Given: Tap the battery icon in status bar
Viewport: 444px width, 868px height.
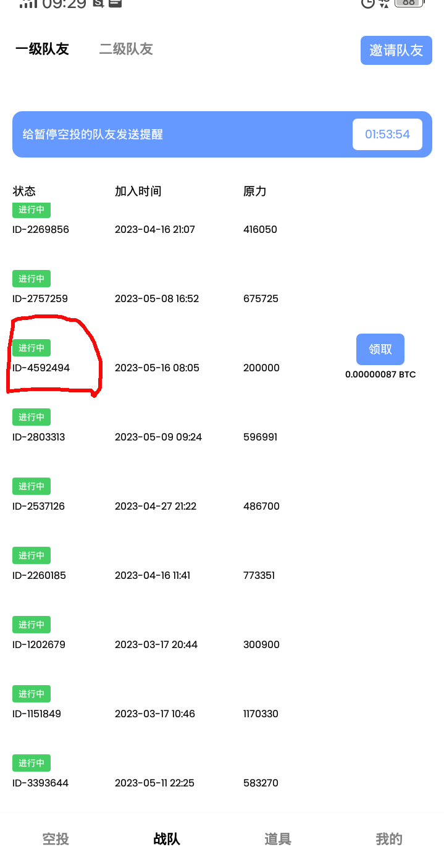Looking at the screenshot, I should [x=409, y=2].
